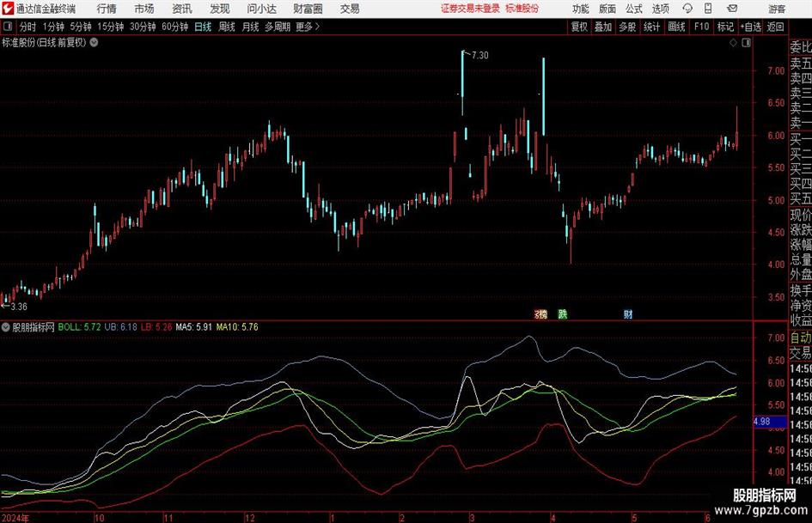This screenshot has height=523, width=812.
Task: Switch to 60分钟 period
Action: click(x=175, y=27)
